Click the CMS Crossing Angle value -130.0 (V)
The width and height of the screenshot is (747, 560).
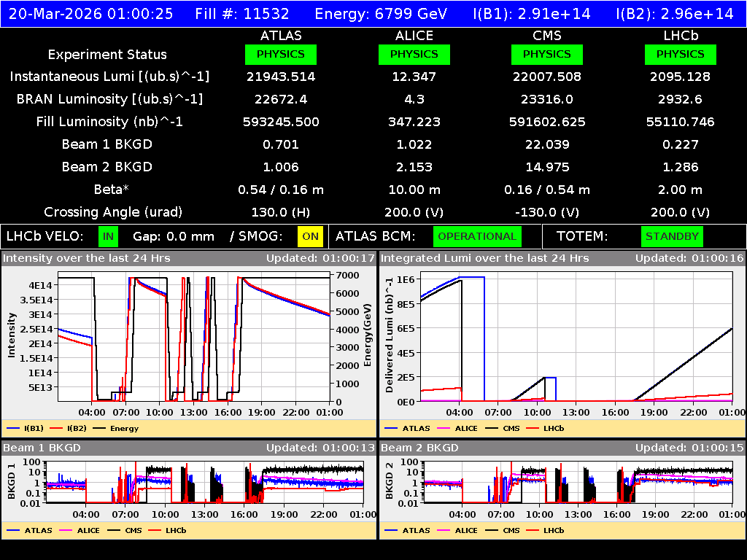[547, 211]
